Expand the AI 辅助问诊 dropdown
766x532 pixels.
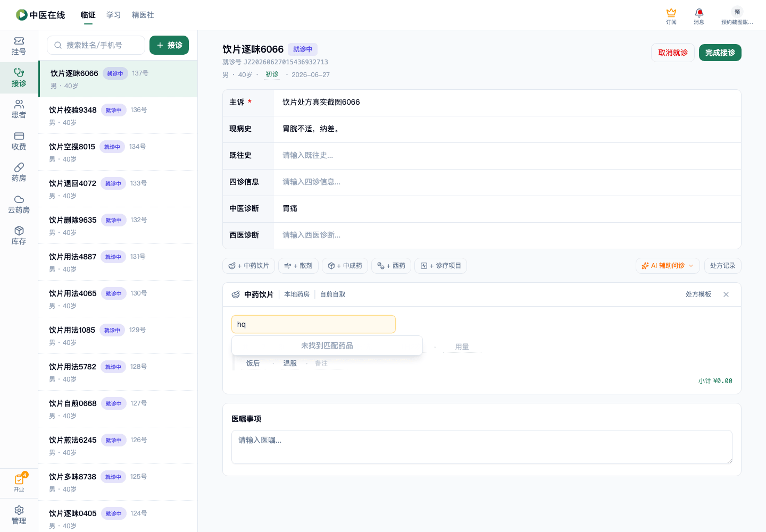668,266
